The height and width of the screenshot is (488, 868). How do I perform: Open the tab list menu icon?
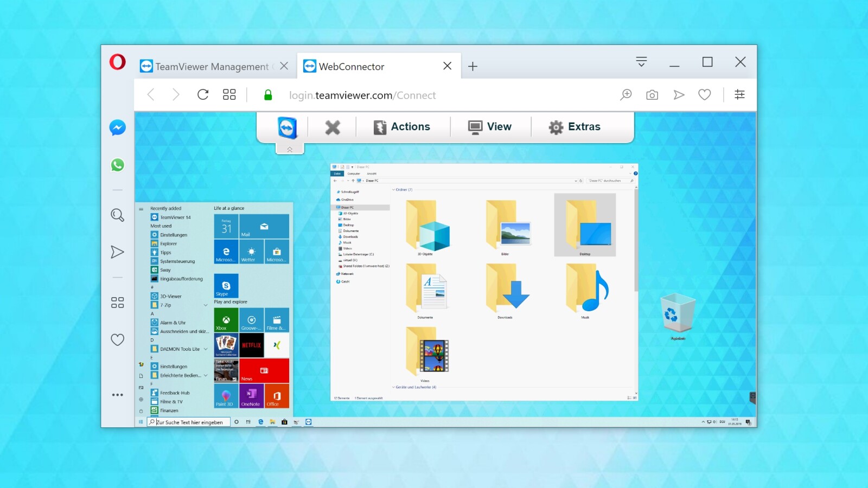pos(641,62)
